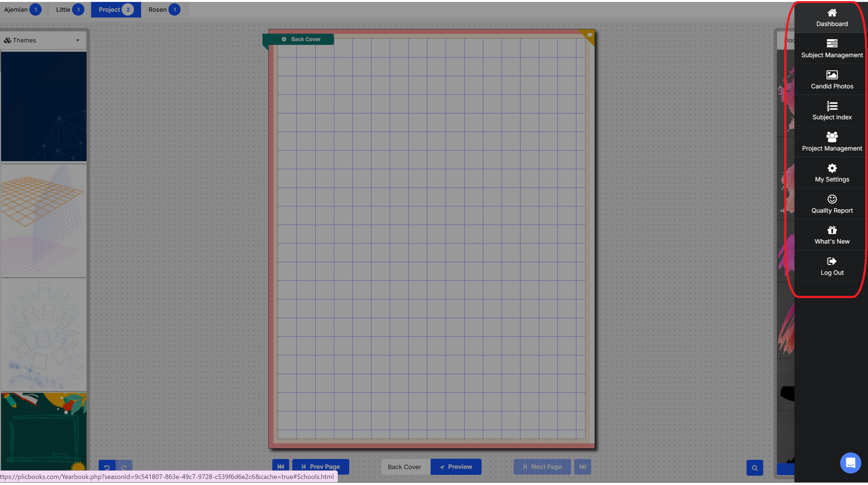Open What's New gift icon
Viewport: 868px width, 485px height.
coord(832,235)
